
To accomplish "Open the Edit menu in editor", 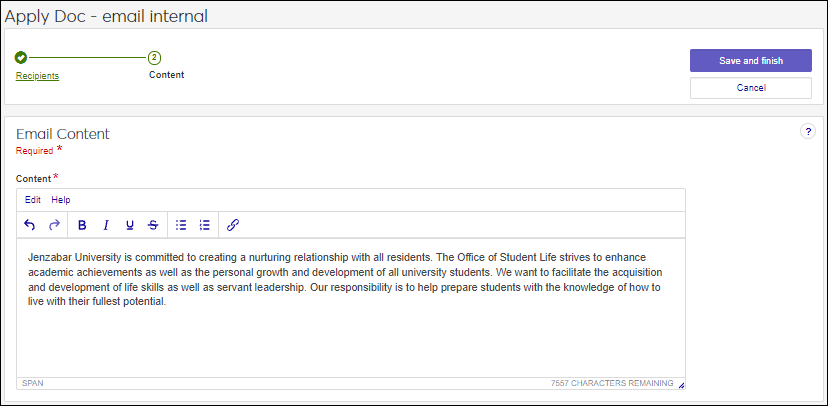I will (x=33, y=200).
